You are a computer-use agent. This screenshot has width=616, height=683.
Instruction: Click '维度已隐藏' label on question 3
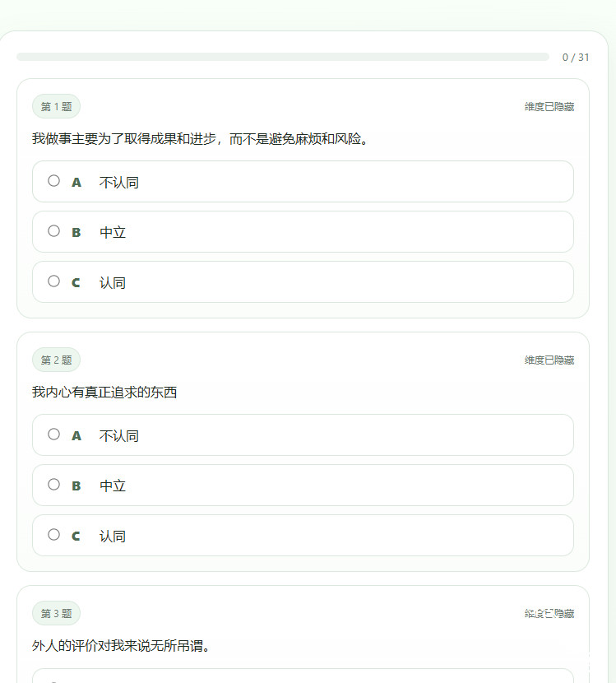pyautogui.click(x=549, y=614)
